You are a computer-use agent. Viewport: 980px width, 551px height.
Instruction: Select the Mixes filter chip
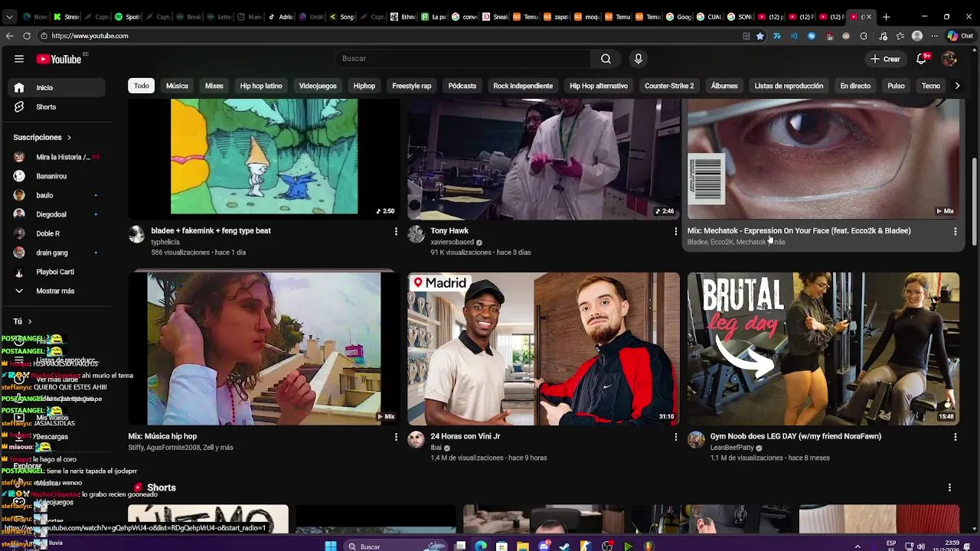(x=214, y=86)
